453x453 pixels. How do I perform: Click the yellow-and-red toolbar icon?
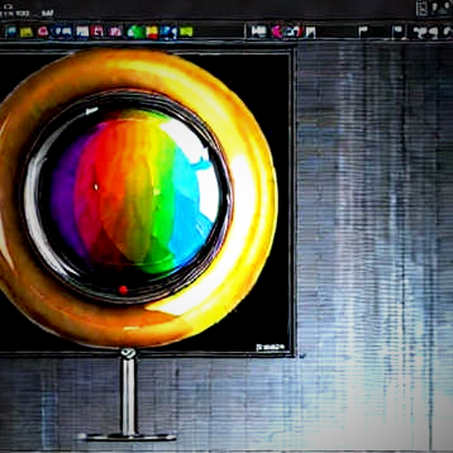click(152, 32)
